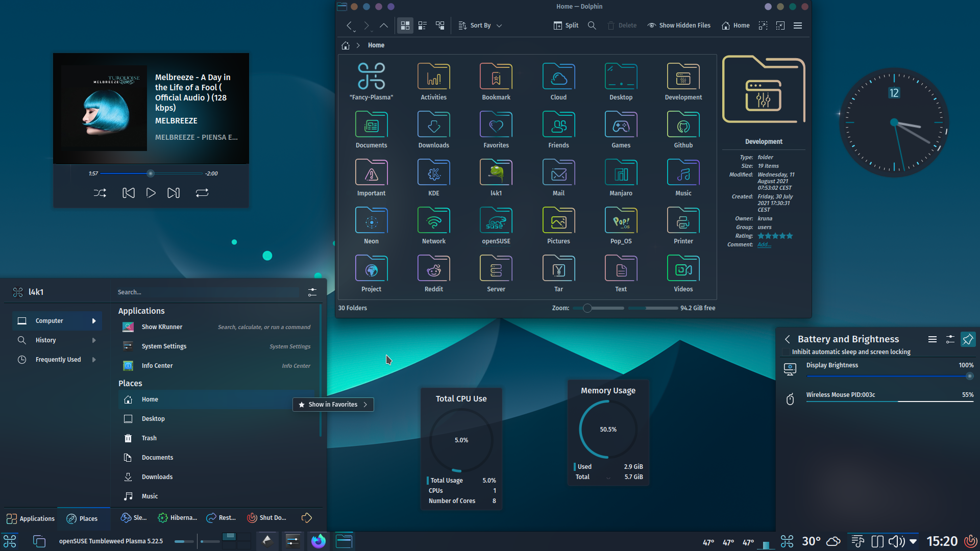Viewport: 980px width, 551px height.
Task: Expand the History category in launcher
Action: pos(57,340)
